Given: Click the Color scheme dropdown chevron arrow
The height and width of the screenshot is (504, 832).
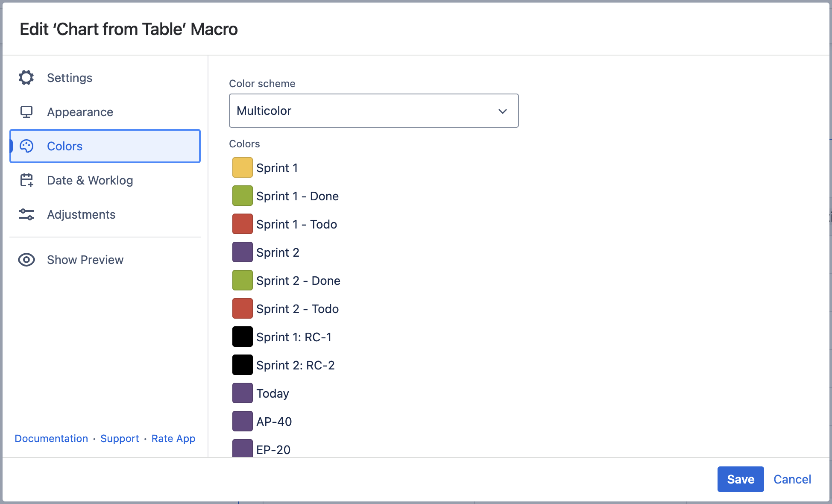Looking at the screenshot, I should point(502,111).
